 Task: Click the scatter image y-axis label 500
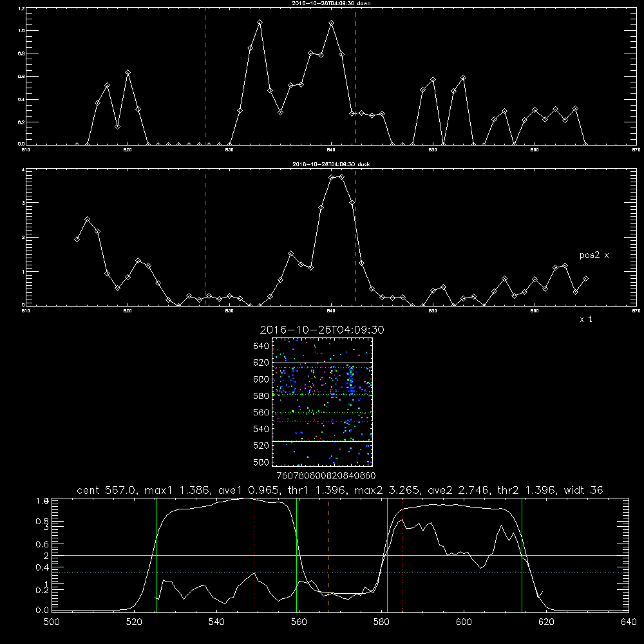(261, 462)
